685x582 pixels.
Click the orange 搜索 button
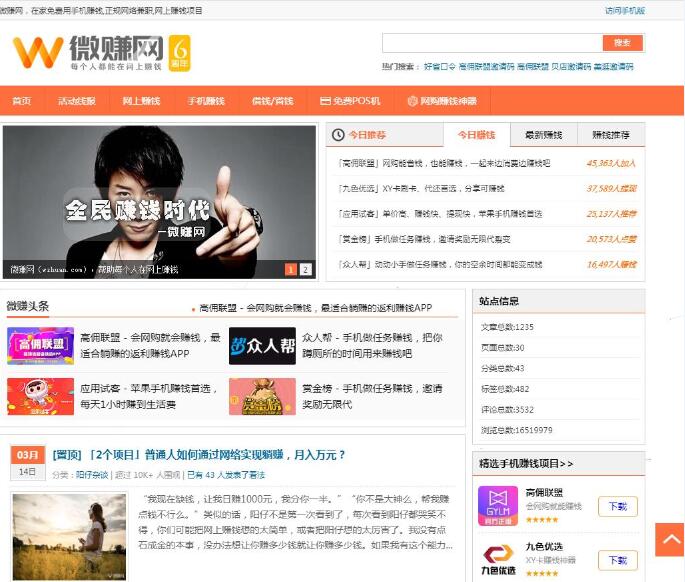point(622,43)
